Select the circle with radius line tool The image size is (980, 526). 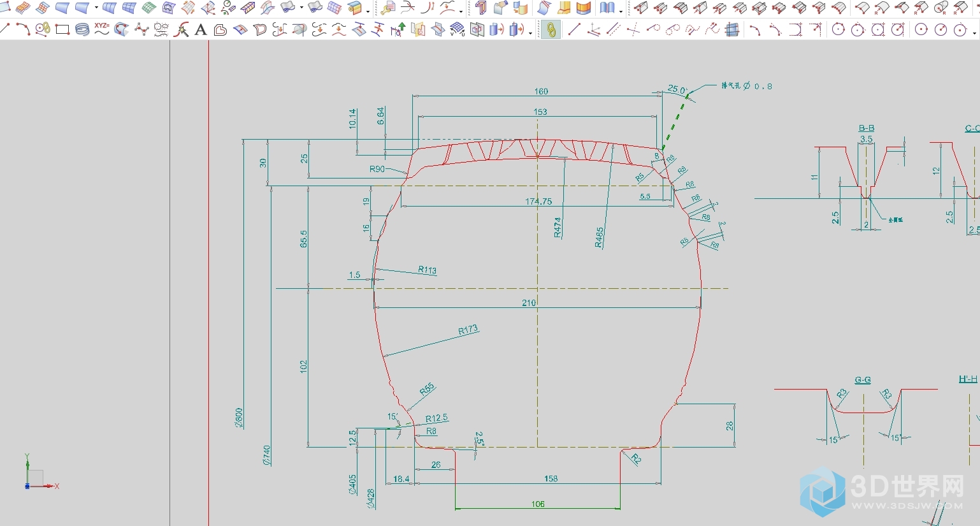940,29
